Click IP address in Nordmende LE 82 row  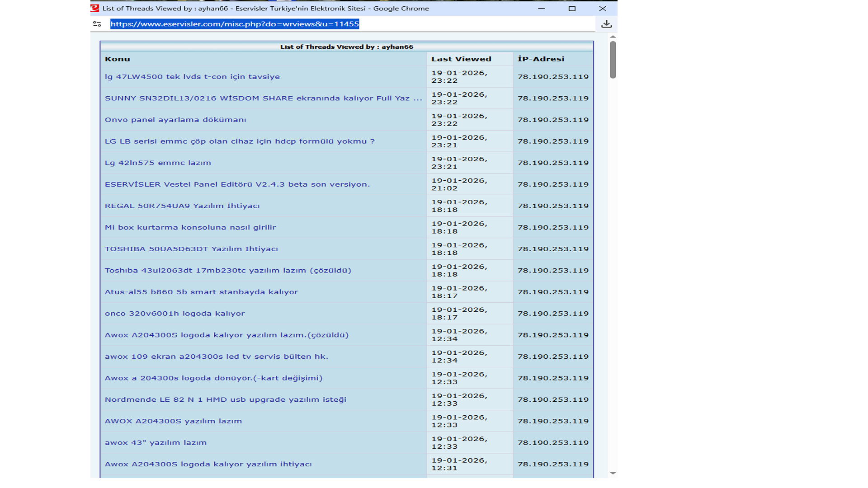[x=553, y=399]
